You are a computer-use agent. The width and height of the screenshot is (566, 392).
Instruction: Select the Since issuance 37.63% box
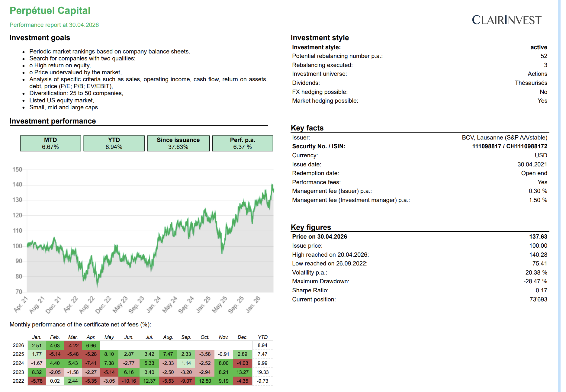point(178,143)
